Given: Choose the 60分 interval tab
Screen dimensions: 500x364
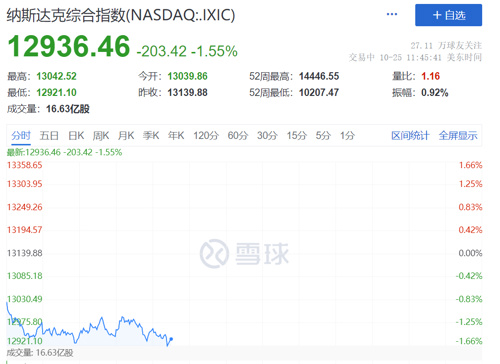Looking at the screenshot, I should click(x=238, y=136).
